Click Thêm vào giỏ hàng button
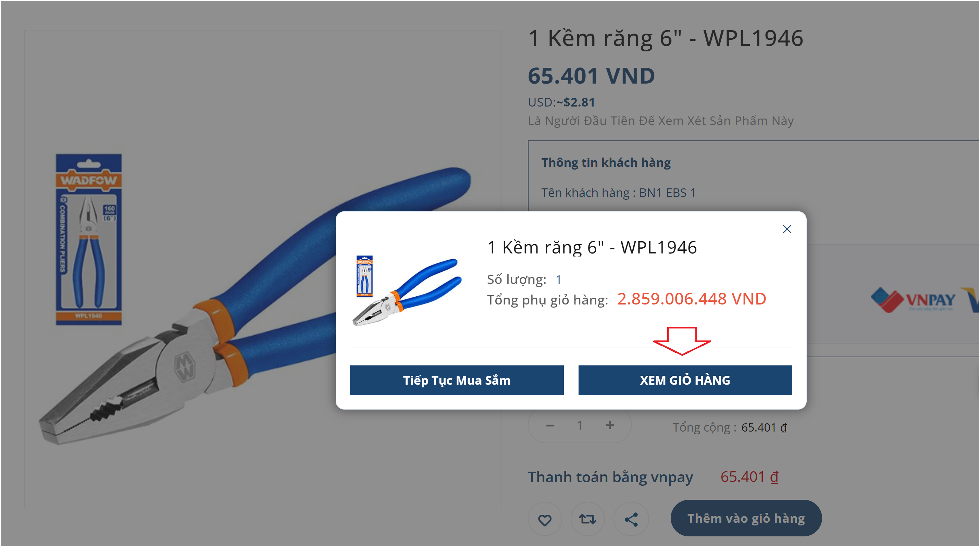Screen dimensions: 980x547 746,518
